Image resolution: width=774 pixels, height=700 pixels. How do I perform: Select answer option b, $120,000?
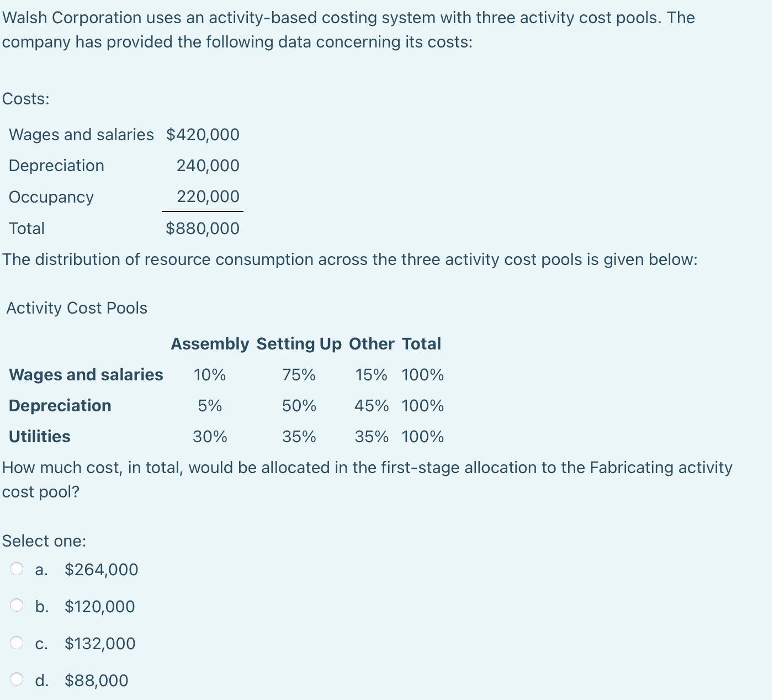pos(99,607)
